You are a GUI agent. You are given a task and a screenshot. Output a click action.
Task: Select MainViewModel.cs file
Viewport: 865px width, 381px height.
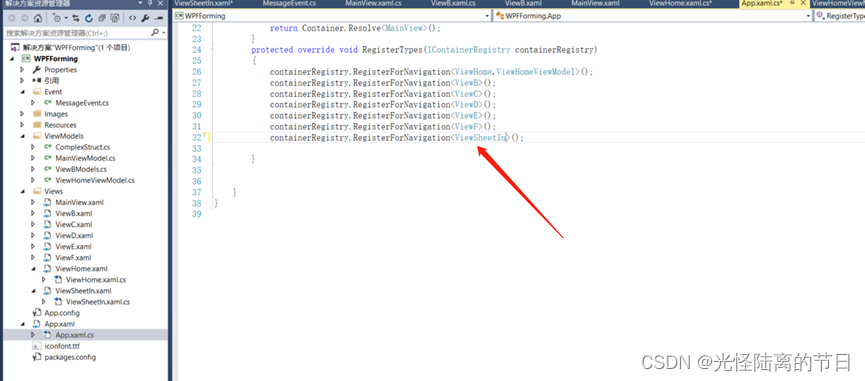pos(85,158)
